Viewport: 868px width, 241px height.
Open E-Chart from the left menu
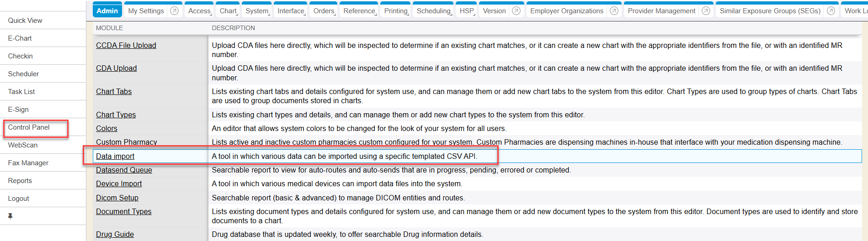point(20,38)
